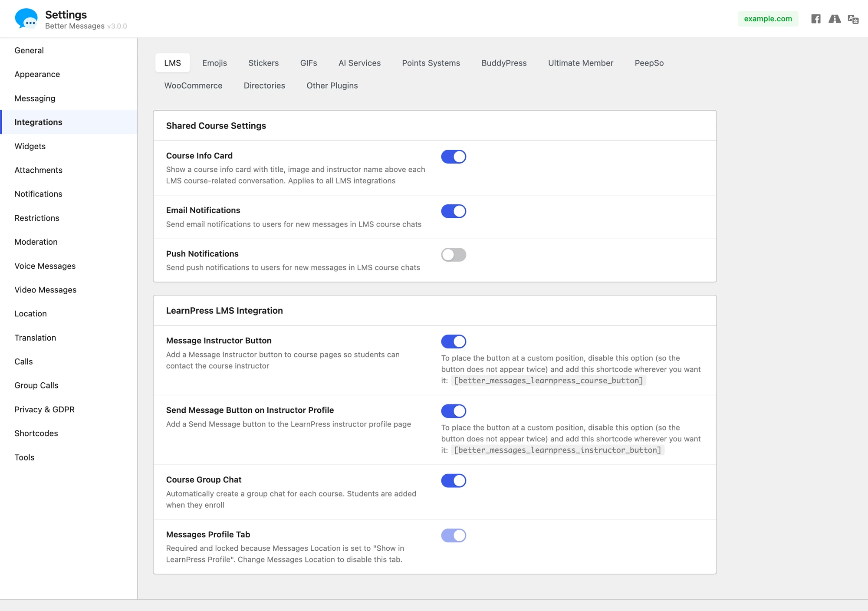Select the Ultimate Member tab

[581, 63]
